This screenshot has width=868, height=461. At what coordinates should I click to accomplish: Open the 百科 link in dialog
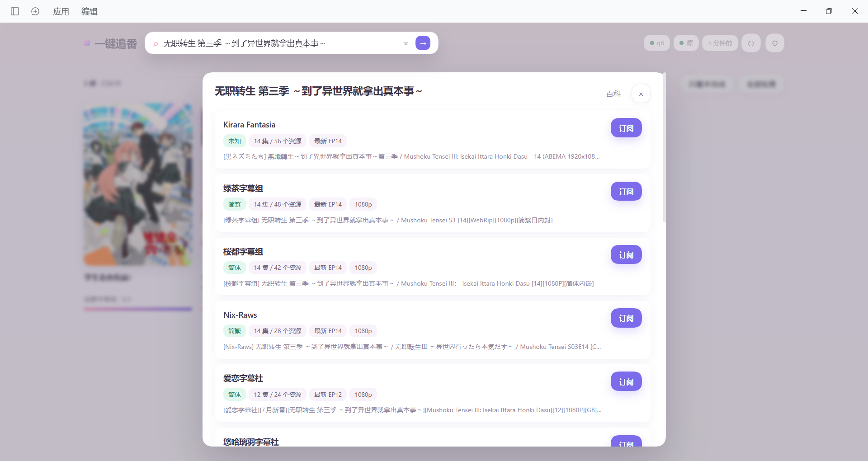tap(613, 94)
